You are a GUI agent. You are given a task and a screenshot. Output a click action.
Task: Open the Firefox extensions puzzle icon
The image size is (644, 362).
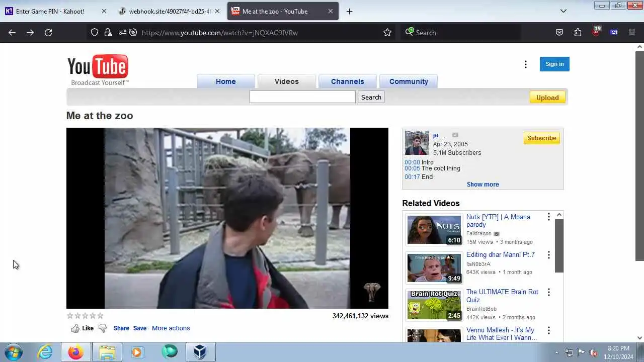point(578,33)
